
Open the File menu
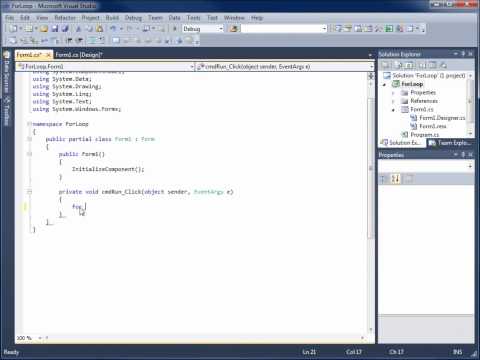click(10, 18)
